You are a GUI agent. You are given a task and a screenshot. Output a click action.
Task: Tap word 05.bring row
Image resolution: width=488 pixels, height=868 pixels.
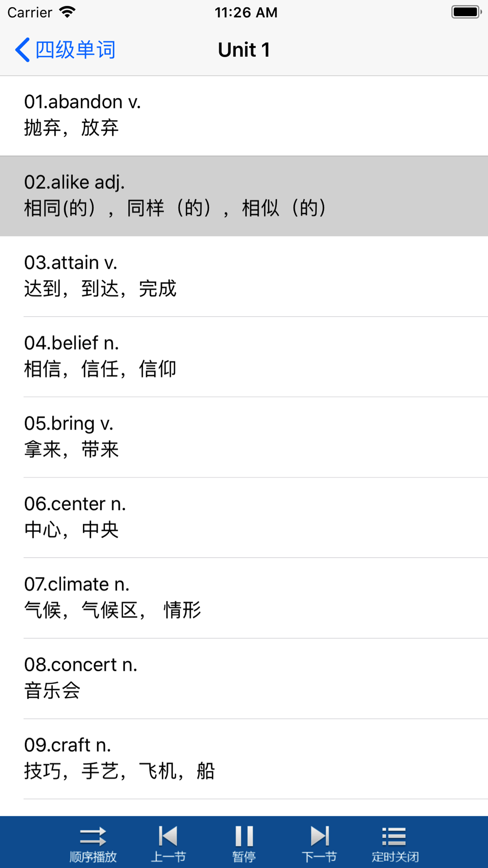pos(244,437)
